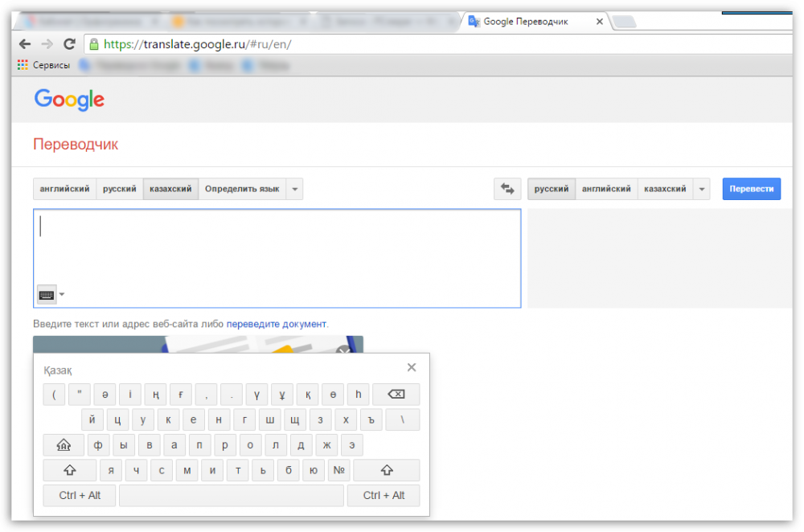Swap languages with the double-arrow button
The height and width of the screenshot is (532, 804).
point(507,189)
